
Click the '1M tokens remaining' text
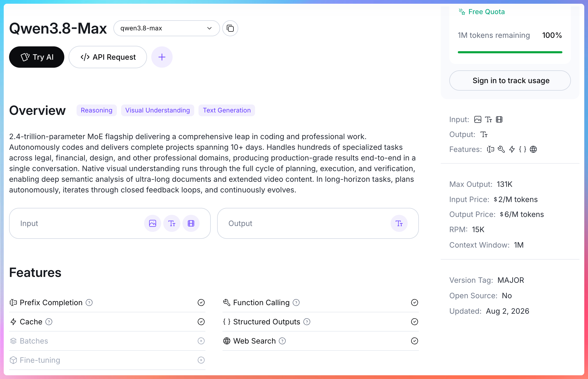(x=494, y=35)
